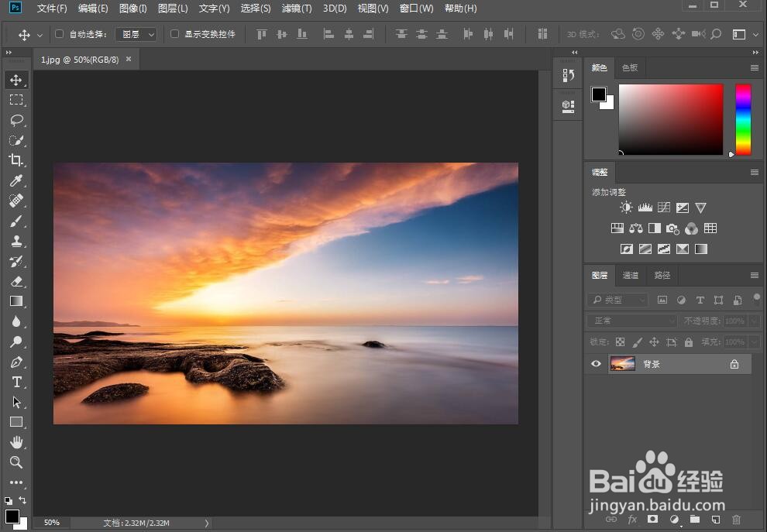Open the Edit Toolbar three-dots button
The height and width of the screenshot is (532, 767).
16,482
